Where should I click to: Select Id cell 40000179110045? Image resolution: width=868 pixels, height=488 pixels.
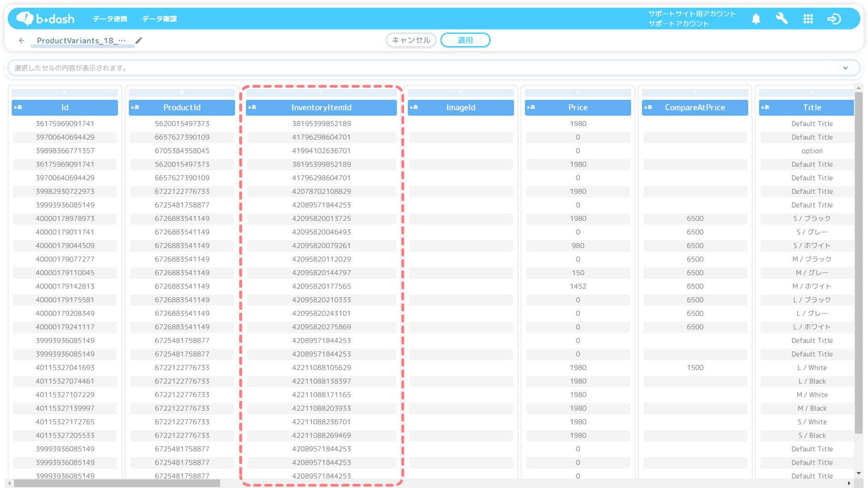tap(65, 273)
